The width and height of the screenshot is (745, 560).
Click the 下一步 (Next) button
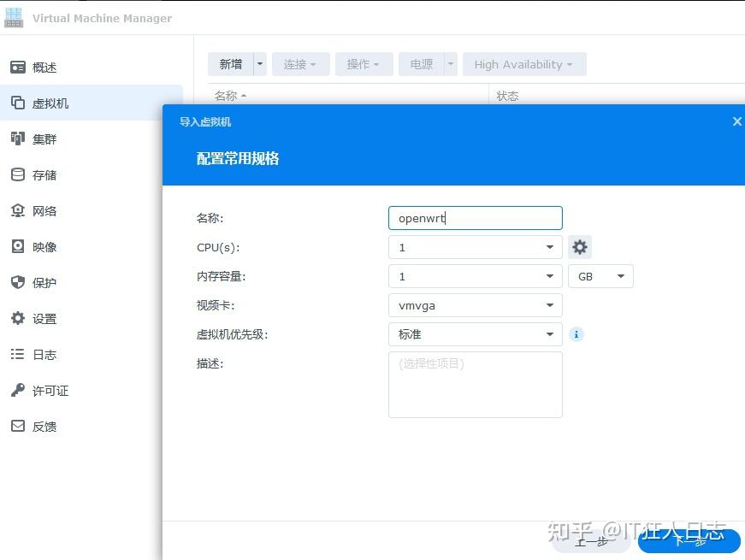(x=689, y=541)
